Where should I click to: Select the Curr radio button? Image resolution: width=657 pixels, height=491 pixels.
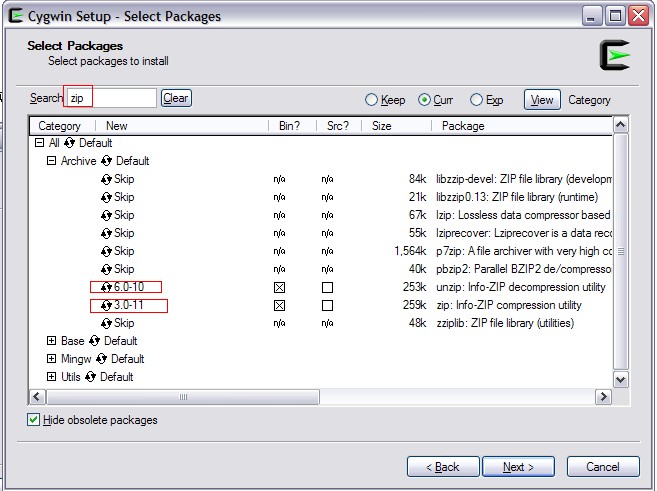424,100
